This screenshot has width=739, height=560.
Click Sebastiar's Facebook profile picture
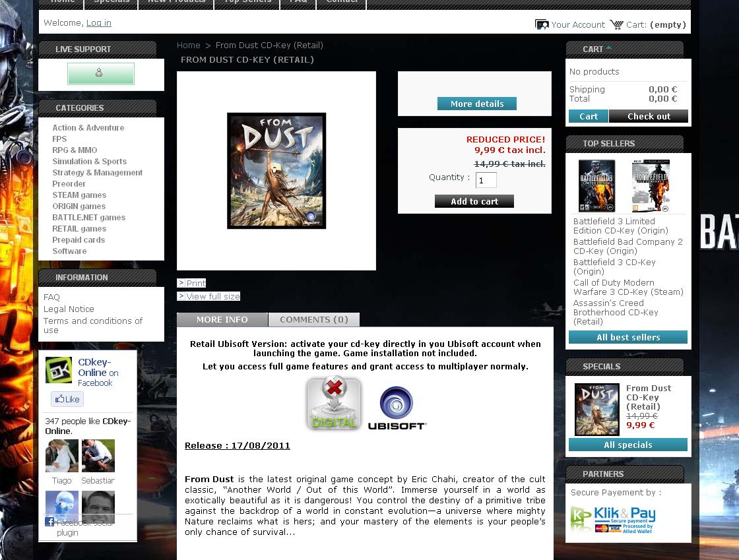(98, 456)
